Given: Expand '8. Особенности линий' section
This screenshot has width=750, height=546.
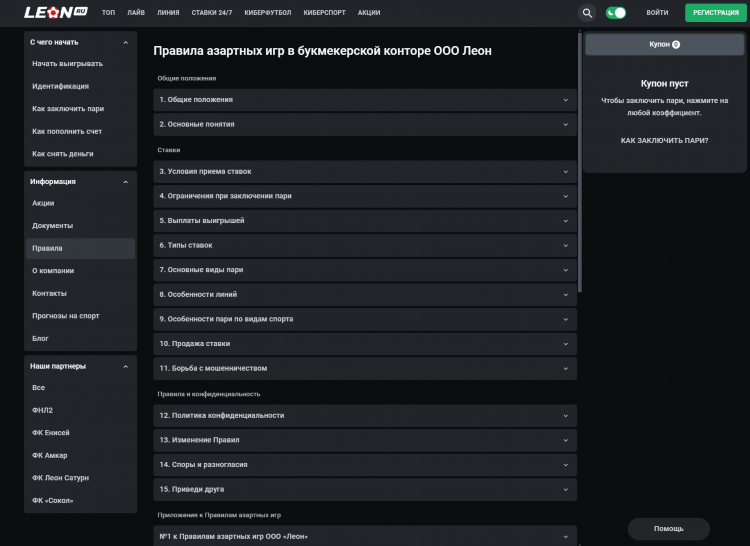Looking at the screenshot, I should (365, 295).
